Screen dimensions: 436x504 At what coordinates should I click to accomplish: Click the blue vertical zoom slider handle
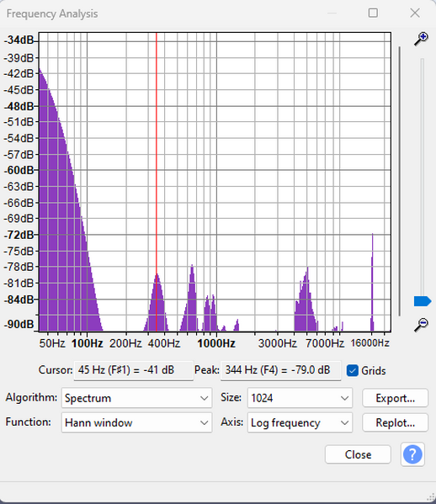click(x=423, y=301)
